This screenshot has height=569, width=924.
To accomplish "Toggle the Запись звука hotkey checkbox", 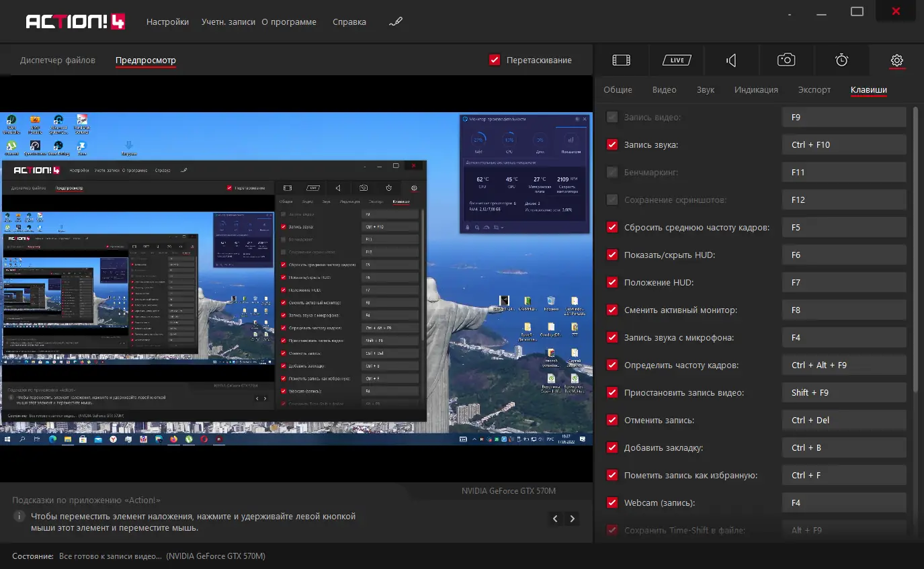I will (x=612, y=144).
